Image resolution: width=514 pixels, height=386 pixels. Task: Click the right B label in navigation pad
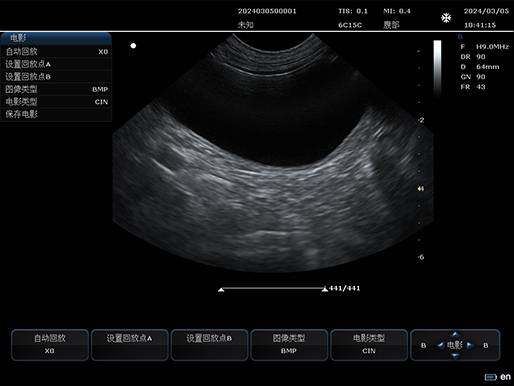click(x=486, y=345)
